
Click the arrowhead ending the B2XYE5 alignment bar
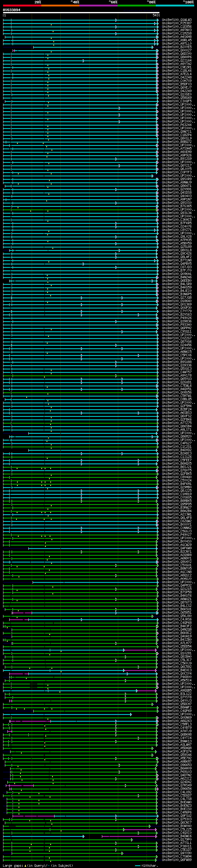tap(153, 47)
